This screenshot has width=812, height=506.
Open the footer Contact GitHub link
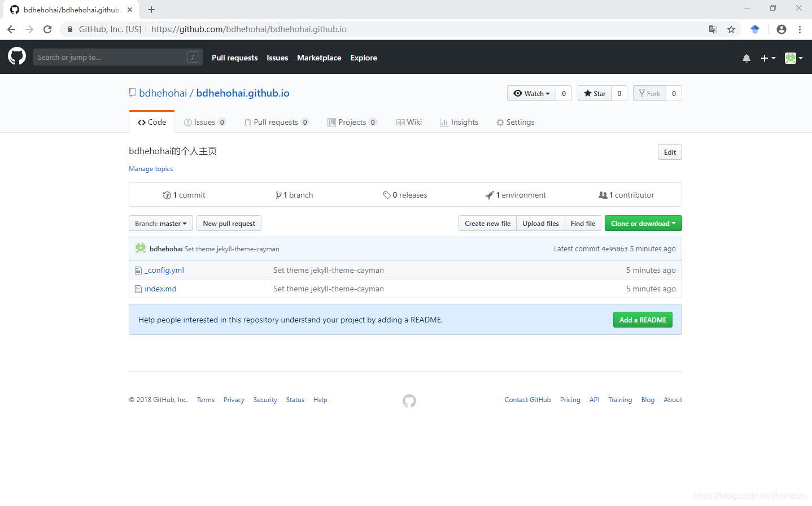point(527,400)
